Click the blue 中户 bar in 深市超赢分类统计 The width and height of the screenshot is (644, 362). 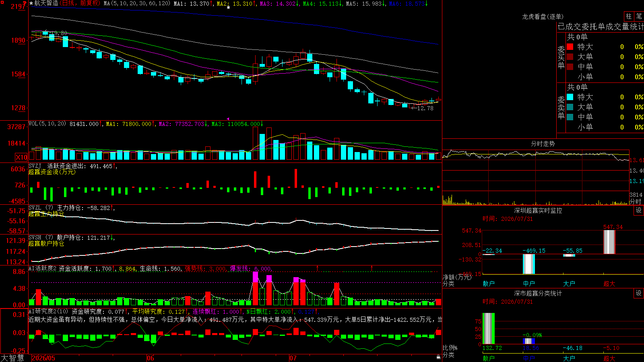529,341
